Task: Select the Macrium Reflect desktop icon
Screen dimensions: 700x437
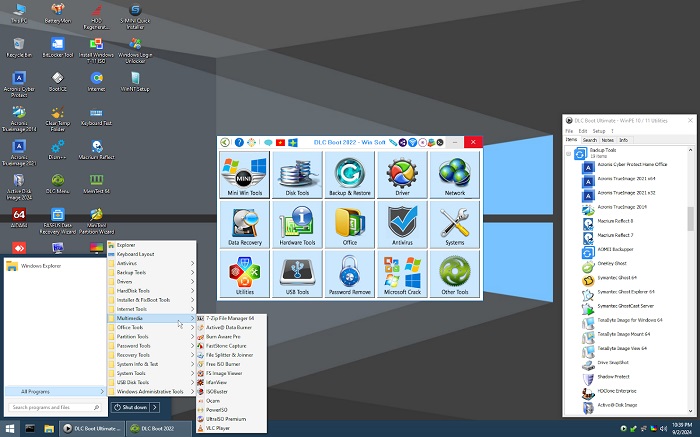Action: coord(96,150)
